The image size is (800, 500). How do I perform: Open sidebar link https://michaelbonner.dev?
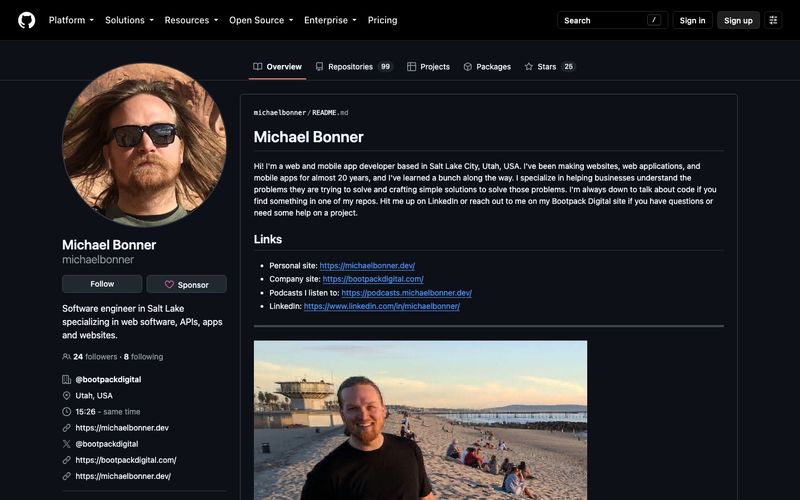[x=122, y=428]
